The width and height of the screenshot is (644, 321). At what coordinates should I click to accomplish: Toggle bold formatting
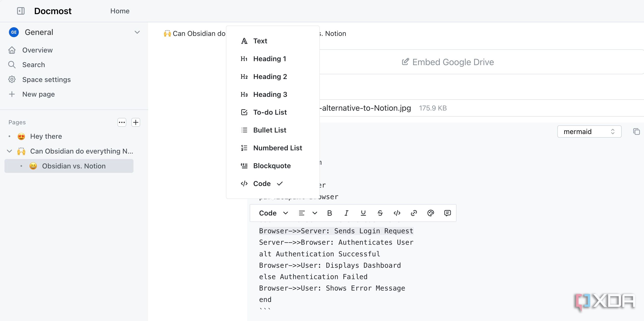329,213
